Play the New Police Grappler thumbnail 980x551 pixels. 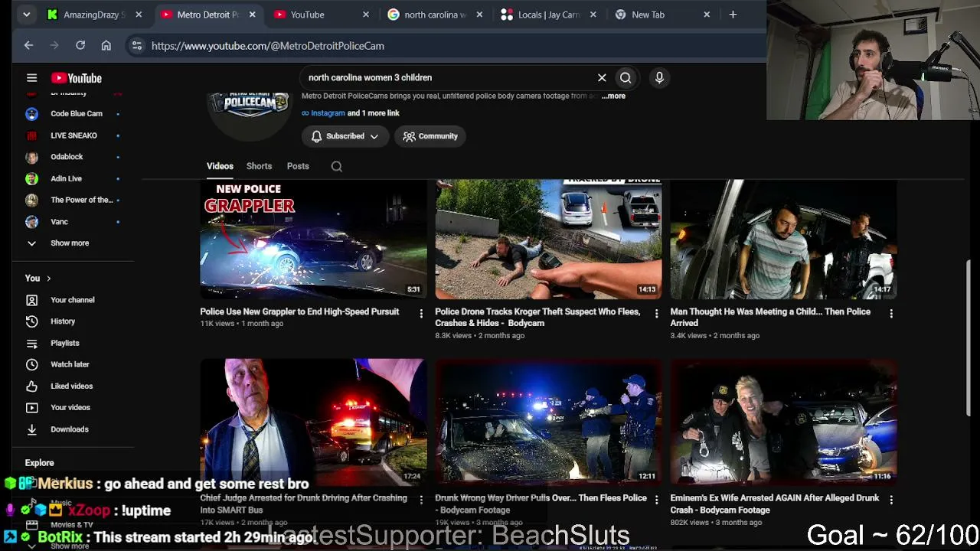(313, 239)
